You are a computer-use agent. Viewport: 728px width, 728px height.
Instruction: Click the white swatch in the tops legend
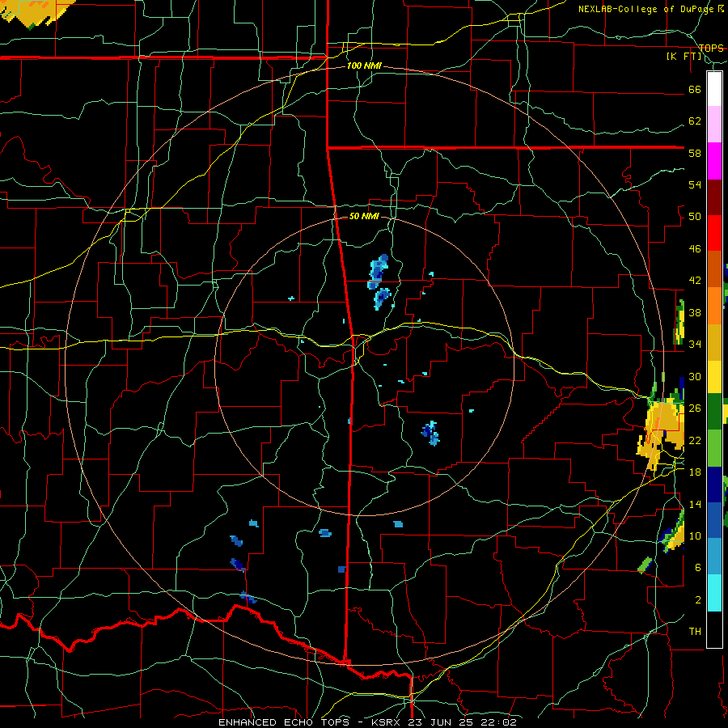pos(714,89)
